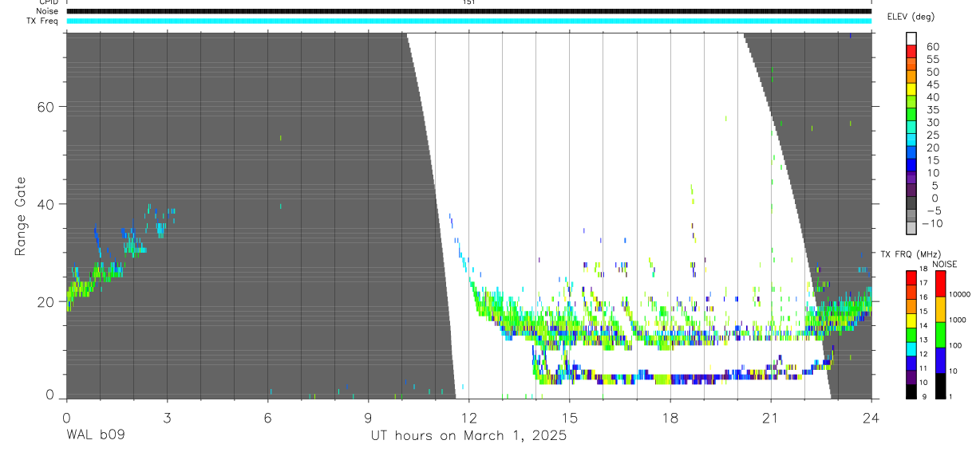Viewport: 980px width, 452px height.
Task: Click the white top segment of ELEV colorbar
Action: click(x=911, y=38)
